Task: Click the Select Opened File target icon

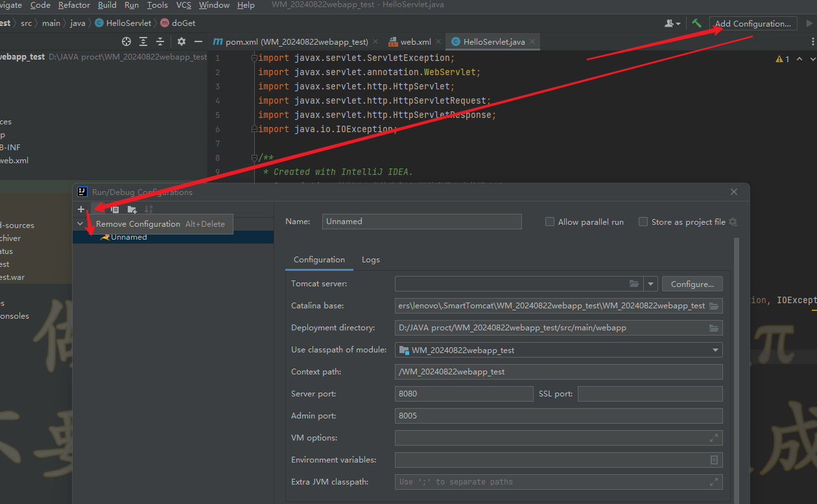Action: tap(126, 41)
